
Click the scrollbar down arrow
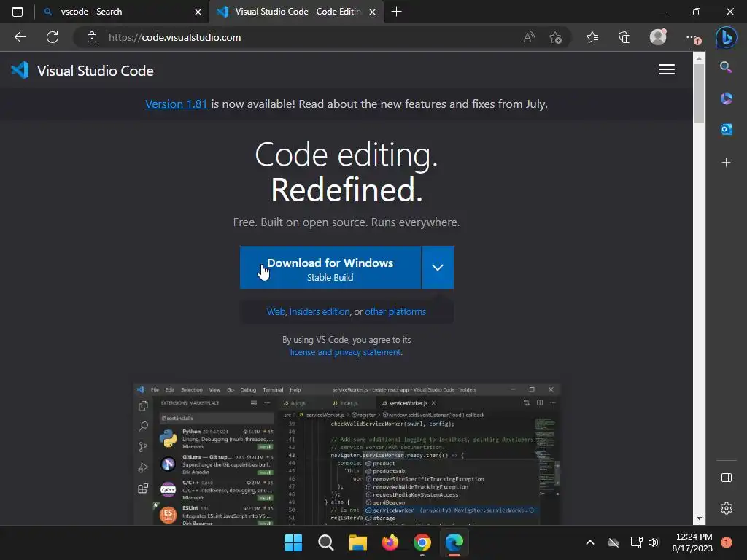point(699,518)
